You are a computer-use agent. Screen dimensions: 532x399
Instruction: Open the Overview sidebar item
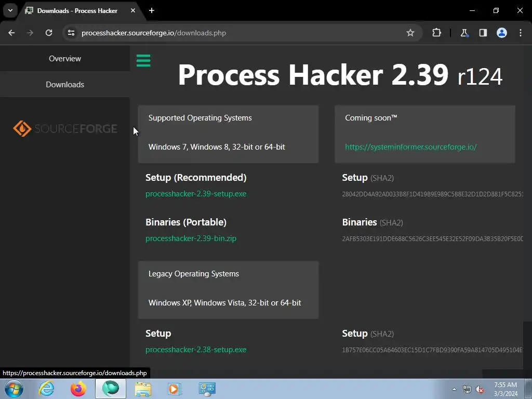65,58
